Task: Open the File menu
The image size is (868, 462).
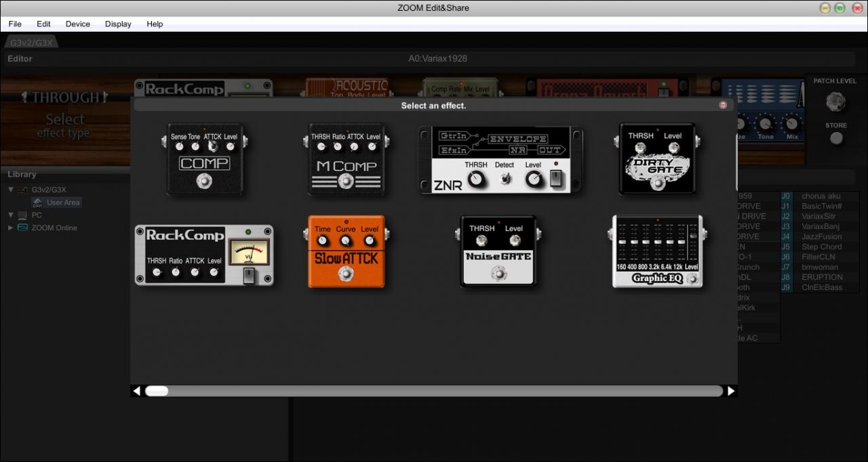Action: click(15, 24)
